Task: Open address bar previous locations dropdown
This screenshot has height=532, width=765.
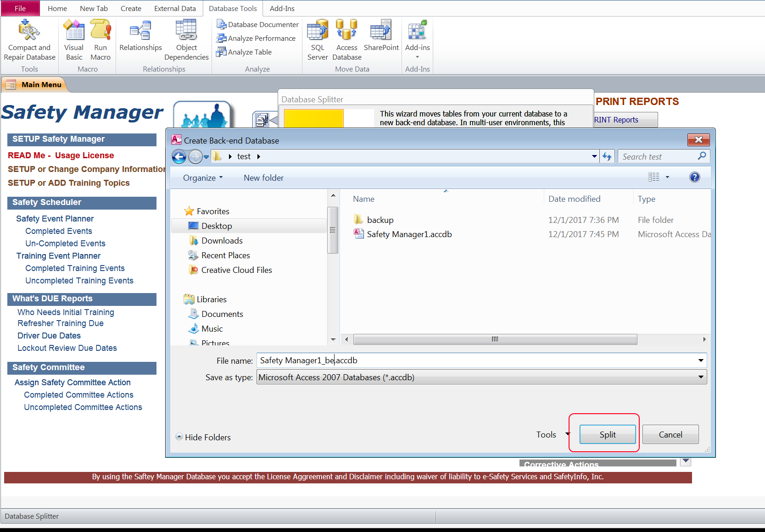Action: (x=595, y=156)
